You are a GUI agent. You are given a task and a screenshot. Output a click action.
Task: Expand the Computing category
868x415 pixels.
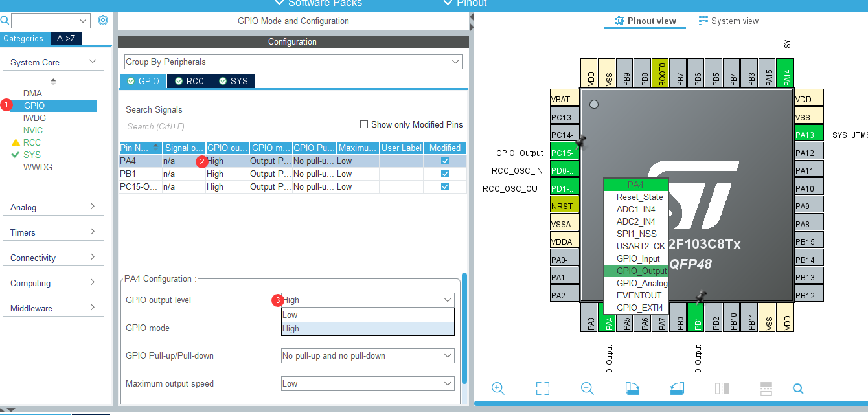(93, 282)
